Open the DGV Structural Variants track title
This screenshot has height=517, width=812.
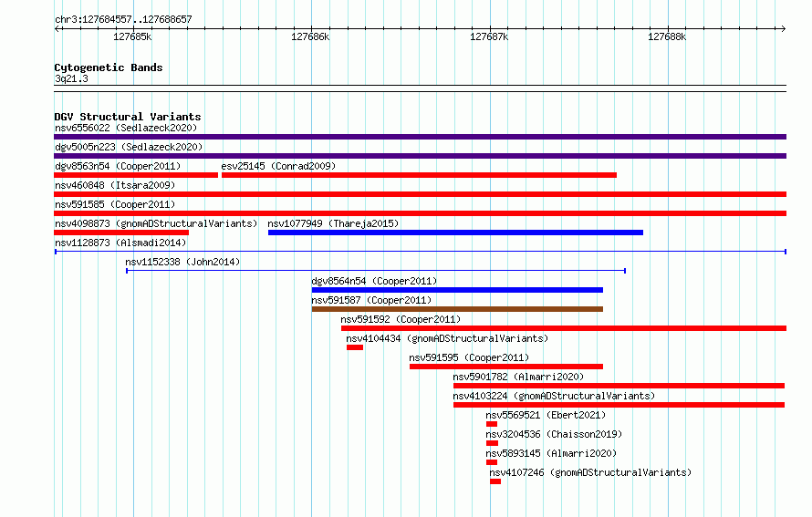[x=128, y=117]
